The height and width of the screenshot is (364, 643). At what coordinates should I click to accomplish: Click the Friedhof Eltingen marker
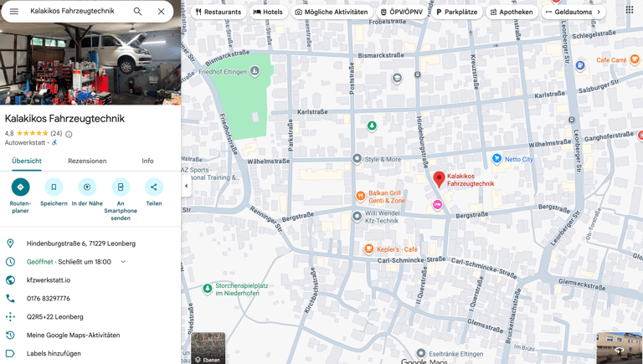[255, 71]
